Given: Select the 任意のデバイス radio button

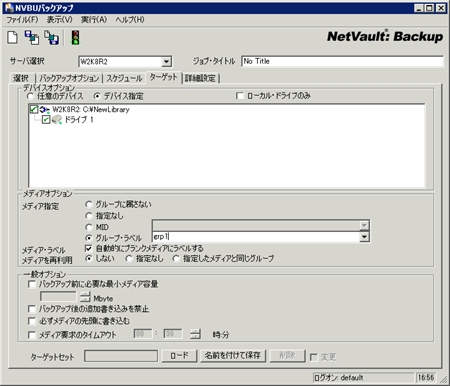Looking at the screenshot, I should tap(30, 96).
